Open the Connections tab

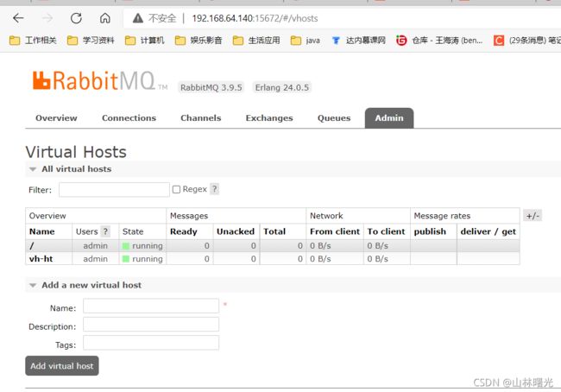(x=129, y=118)
